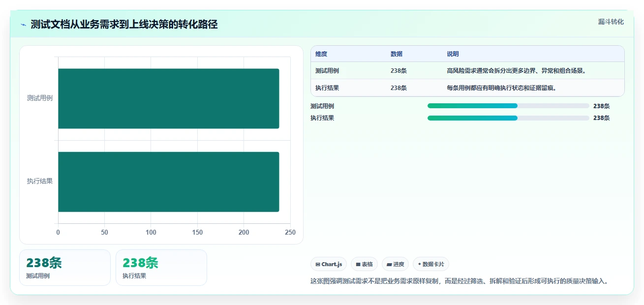Click the 维度 column header
This screenshot has width=644, height=305.
pyautogui.click(x=321, y=54)
